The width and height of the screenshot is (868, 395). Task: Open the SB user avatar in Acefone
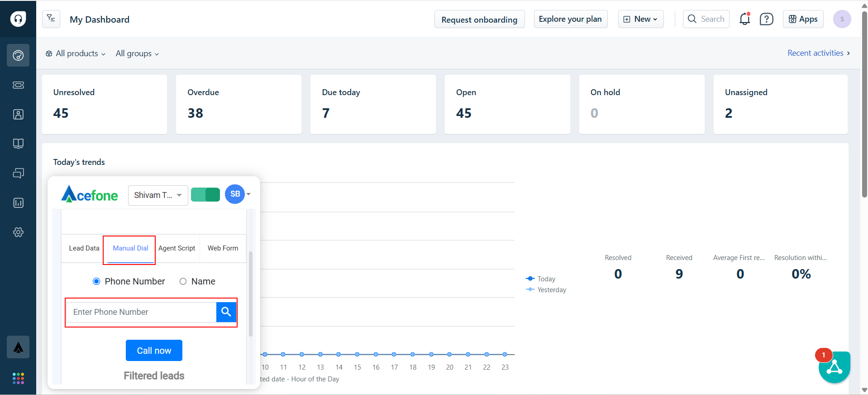coord(235,194)
